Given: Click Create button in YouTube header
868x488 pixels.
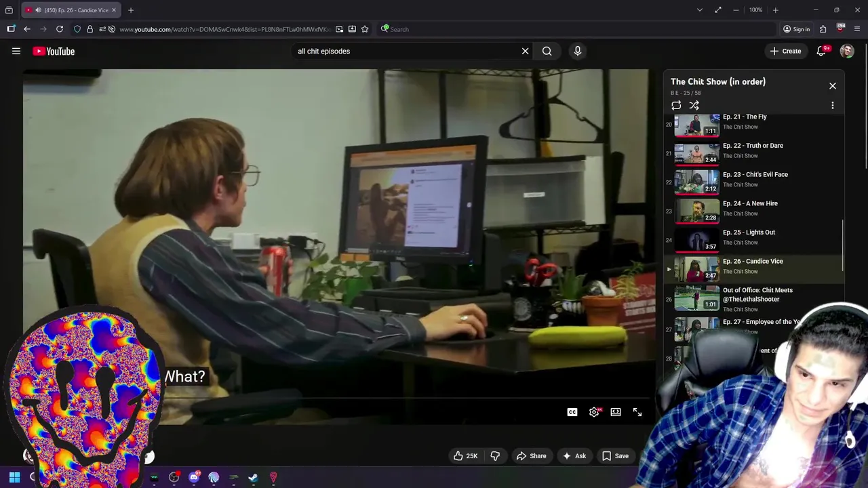Looking at the screenshot, I should tap(785, 51).
